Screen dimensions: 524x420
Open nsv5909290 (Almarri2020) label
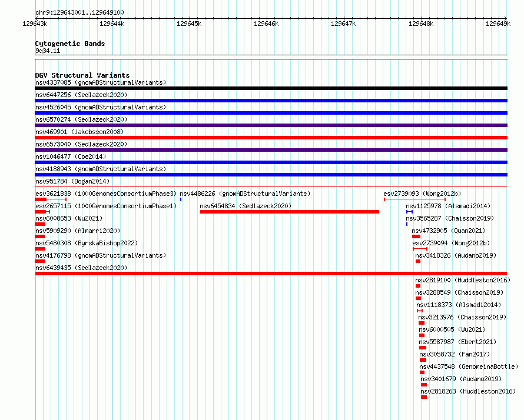(78, 231)
